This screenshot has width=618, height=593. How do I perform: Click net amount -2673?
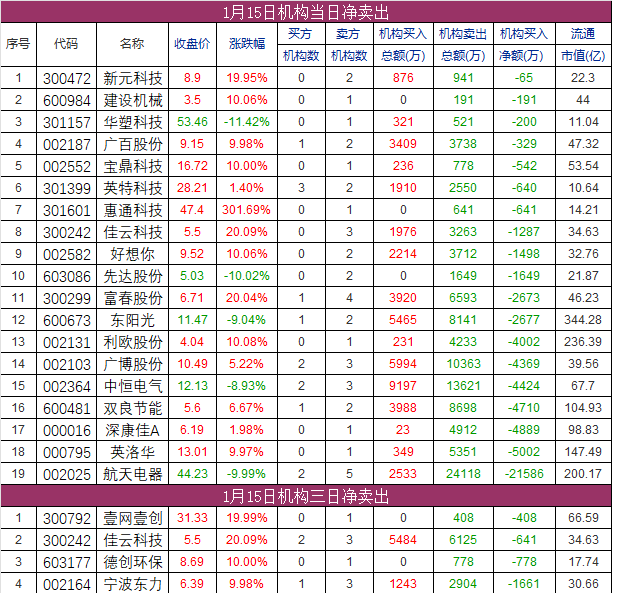click(524, 298)
